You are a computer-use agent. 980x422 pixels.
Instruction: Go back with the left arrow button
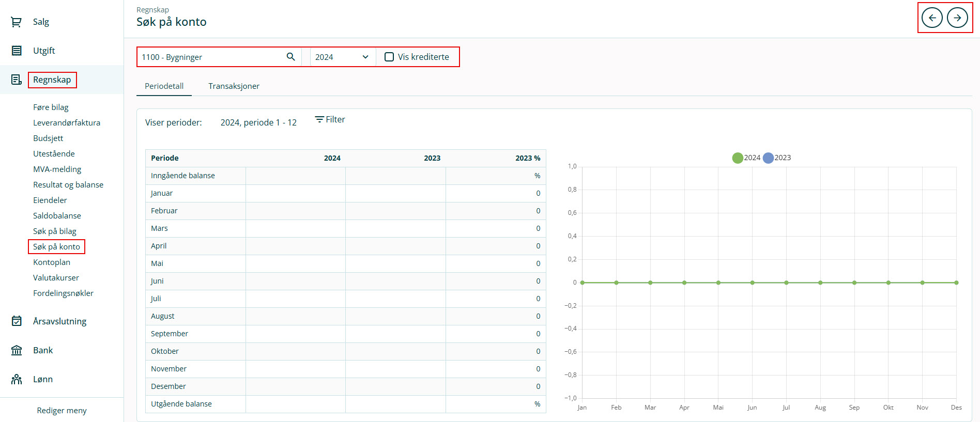pos(932,18)
